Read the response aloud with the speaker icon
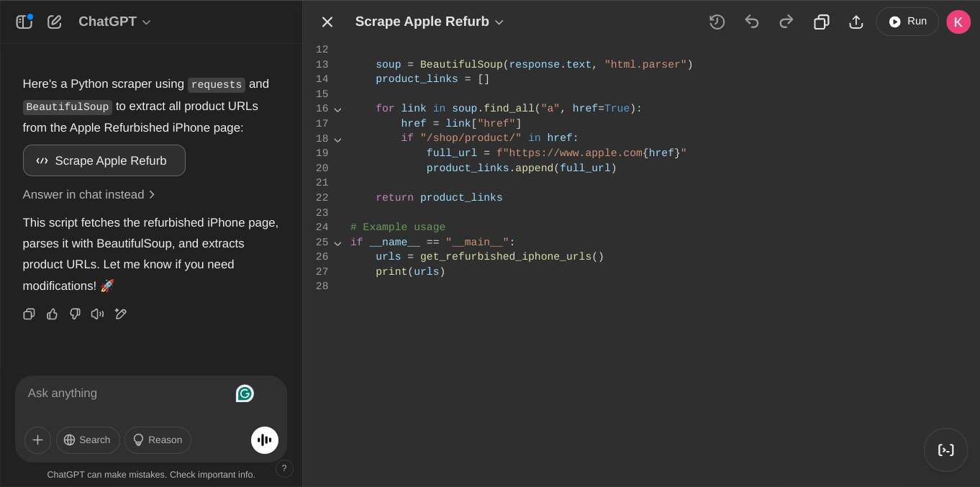980x487 pixels. (x=97, y=314)
